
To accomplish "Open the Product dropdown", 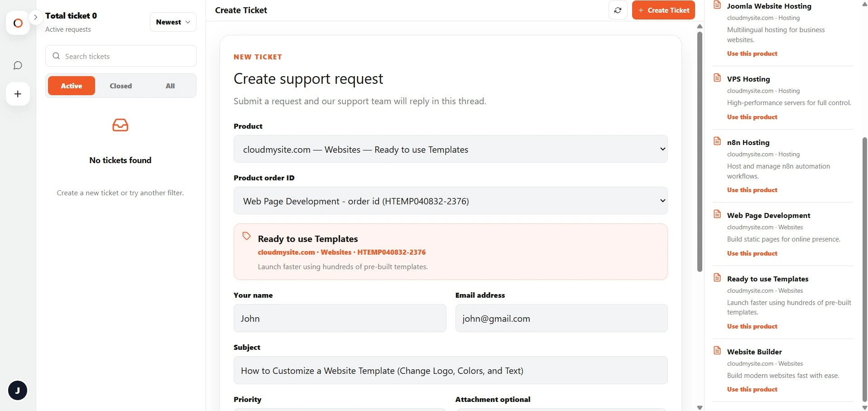I will 451,149.
